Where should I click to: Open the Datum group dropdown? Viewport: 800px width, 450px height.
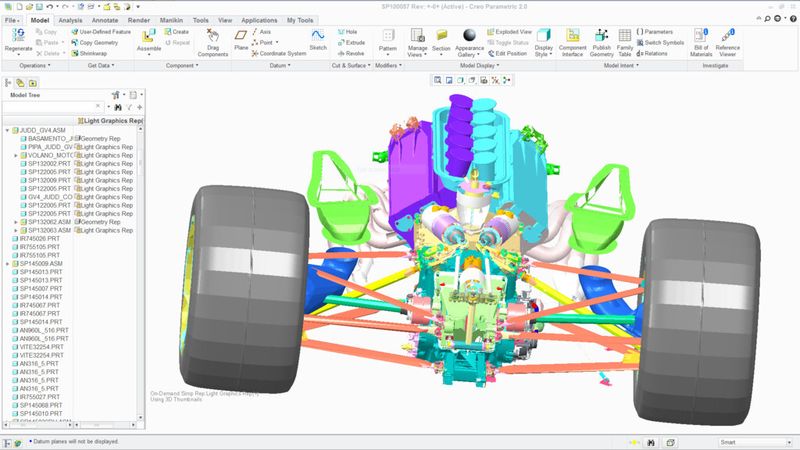[x=280, y=65]
